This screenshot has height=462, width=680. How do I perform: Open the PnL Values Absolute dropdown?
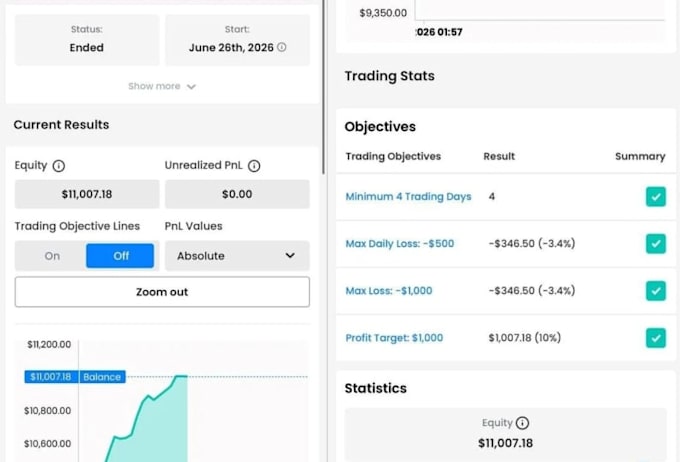point(237,256)
